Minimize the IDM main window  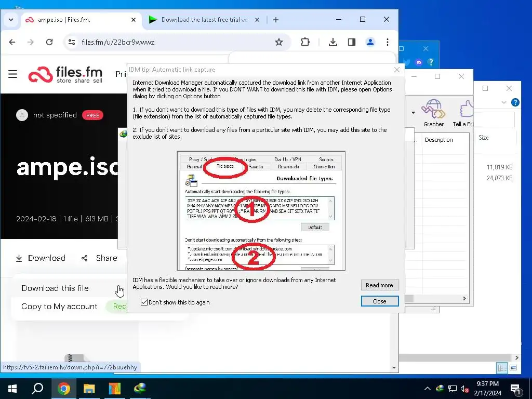pos(414,76)
